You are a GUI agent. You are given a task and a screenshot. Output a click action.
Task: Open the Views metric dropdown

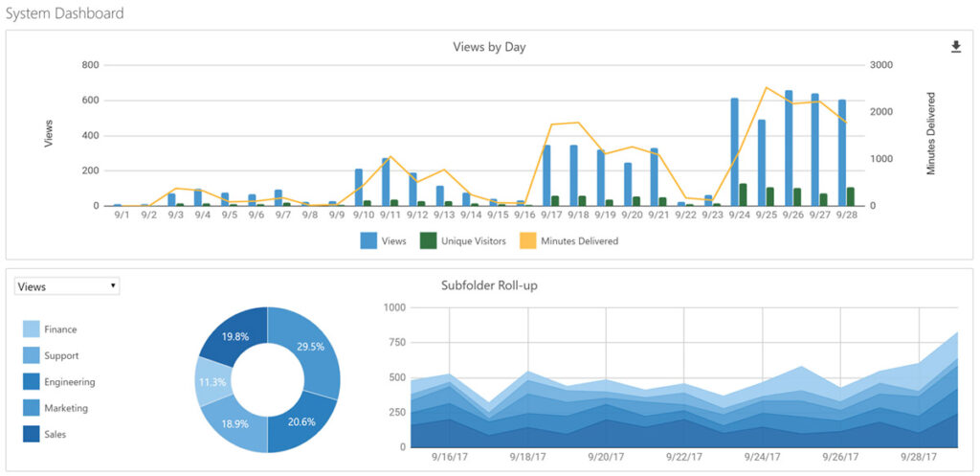[x=67, y=286]
